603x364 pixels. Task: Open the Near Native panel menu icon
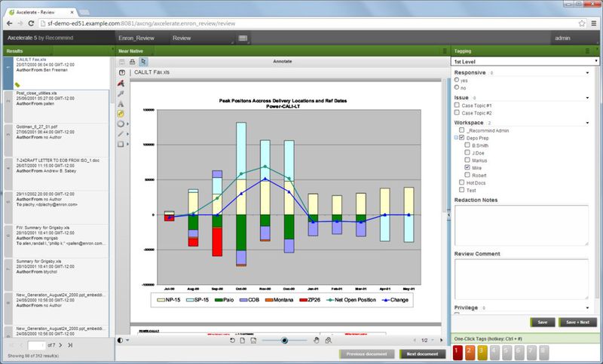445,50
